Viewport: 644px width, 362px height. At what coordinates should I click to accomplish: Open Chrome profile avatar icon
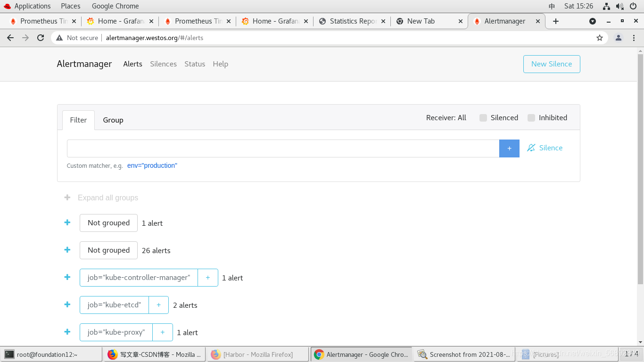click(619, 38)
